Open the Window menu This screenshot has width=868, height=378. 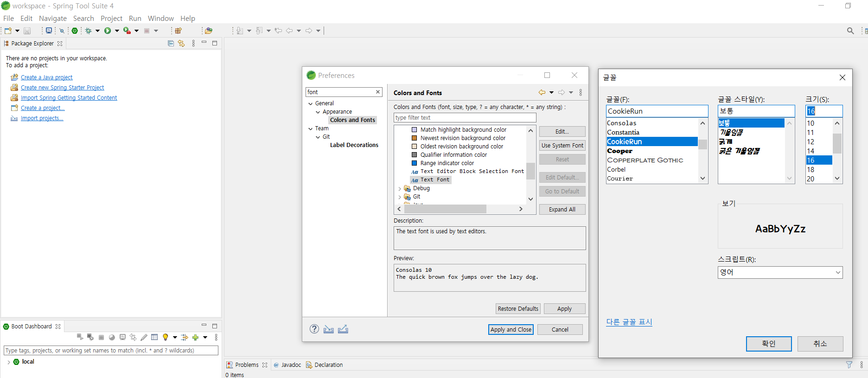(160, 18)
